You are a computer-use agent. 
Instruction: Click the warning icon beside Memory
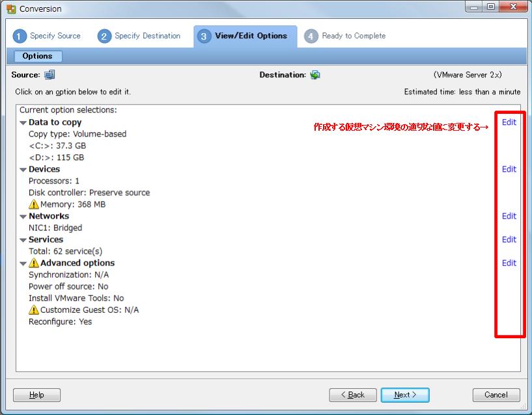[x=34, y=204]
